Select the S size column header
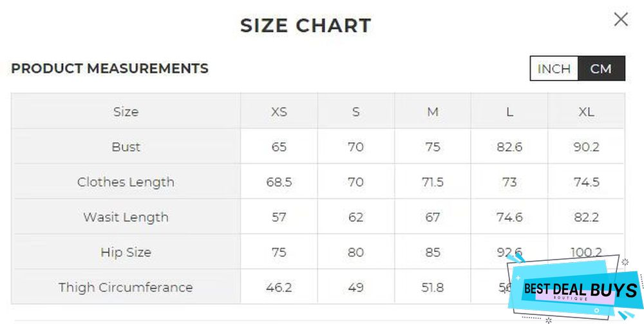644x324 pixels. tap(355, 111)
